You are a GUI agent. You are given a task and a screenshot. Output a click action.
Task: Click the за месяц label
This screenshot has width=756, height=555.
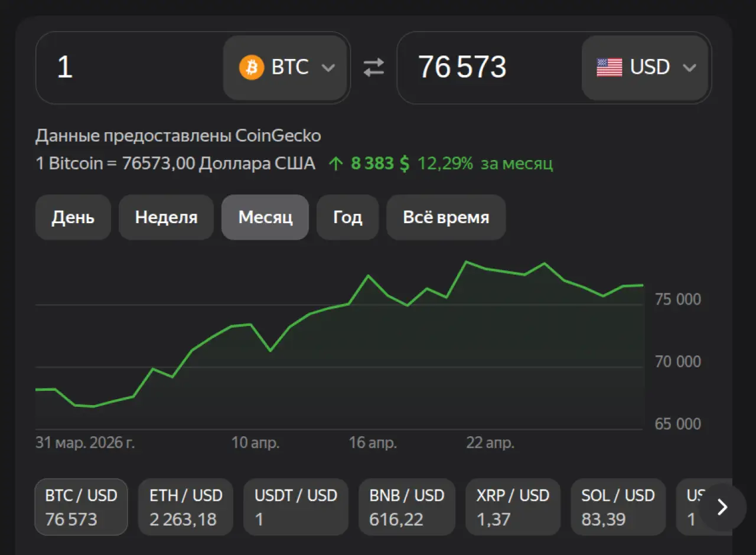517,164
